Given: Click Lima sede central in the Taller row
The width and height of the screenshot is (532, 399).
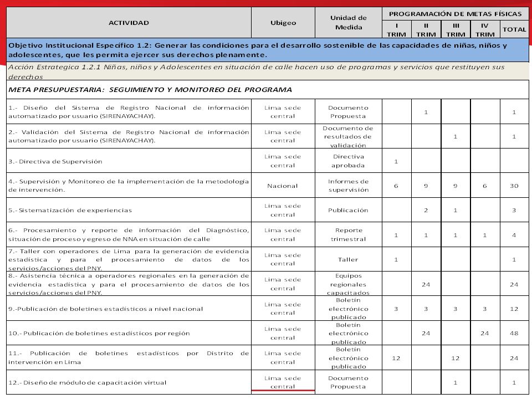Looking at the screenshot, I should pyautogui.click(x=283, y=259).
